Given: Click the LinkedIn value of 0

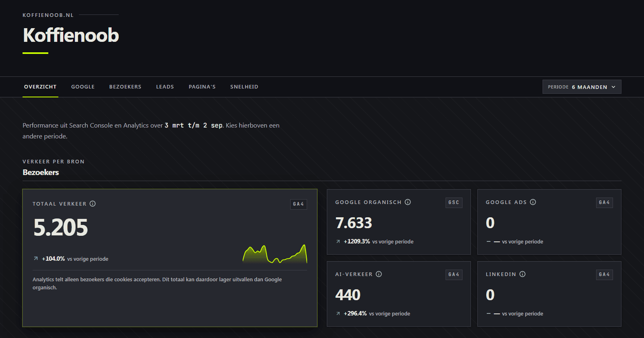Looking at the screenshot, I should 490,295.
